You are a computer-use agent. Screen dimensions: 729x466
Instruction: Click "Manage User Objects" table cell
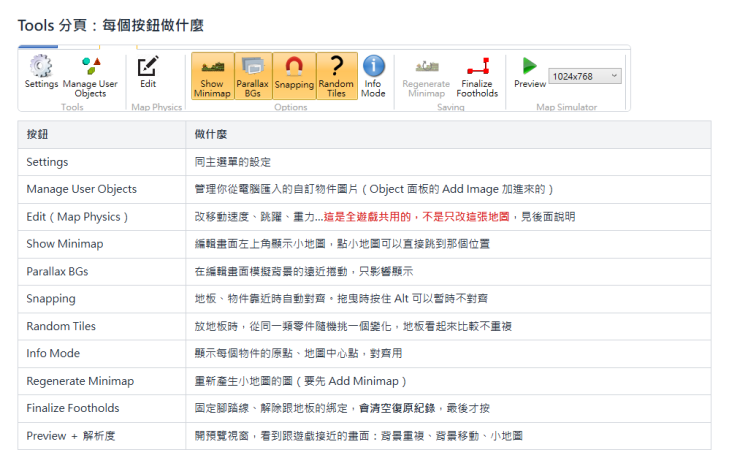point(102,189)
